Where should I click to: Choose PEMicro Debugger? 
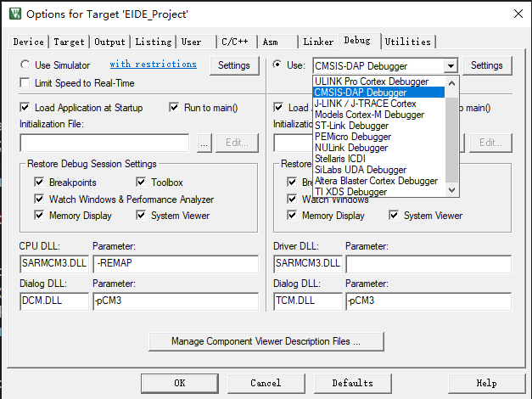378,137
